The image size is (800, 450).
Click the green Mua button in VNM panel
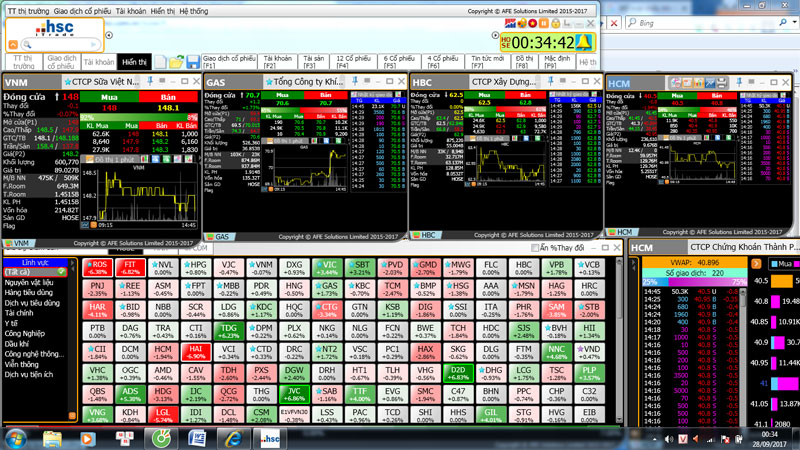pyautogui.click(x=109, y=97)
